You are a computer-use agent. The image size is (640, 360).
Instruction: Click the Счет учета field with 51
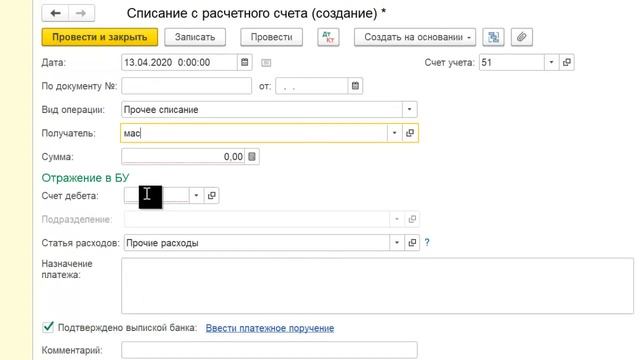(x=512, y=62)
